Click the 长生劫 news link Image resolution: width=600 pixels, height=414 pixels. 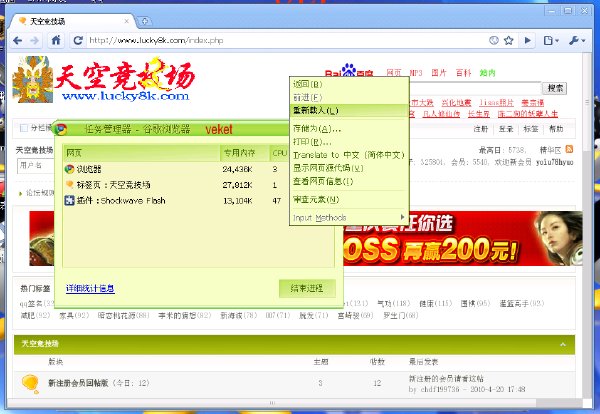pyautogui.click(x=479, y=114)
